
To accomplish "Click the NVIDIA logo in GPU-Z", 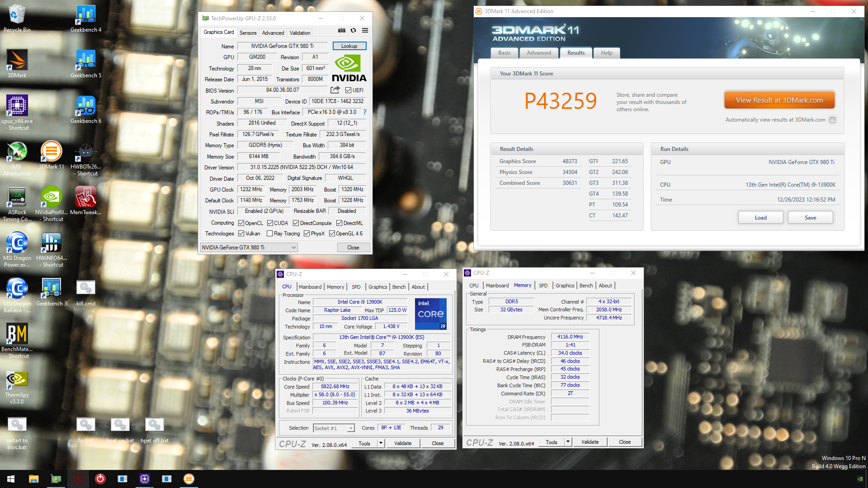I will (x=349, y=69).
